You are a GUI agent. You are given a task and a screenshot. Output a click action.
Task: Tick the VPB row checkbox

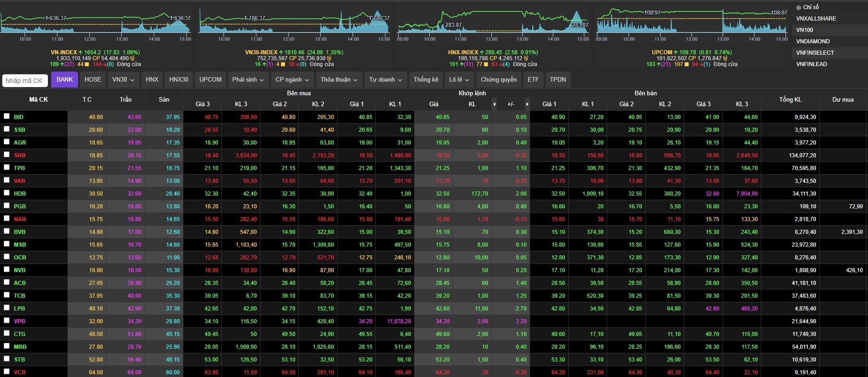click(x=6, y=320)
